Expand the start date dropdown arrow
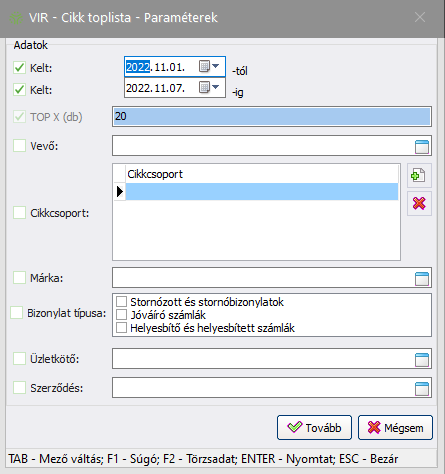This screenshot has height=474, width=445. [216, 66]
